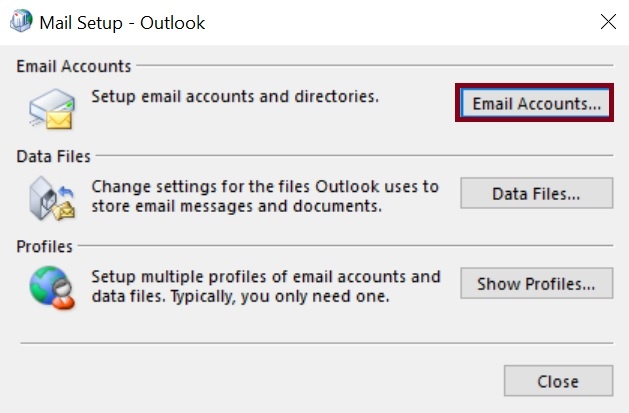Click the 'Change settings for the files' description

tap(265, 186)
